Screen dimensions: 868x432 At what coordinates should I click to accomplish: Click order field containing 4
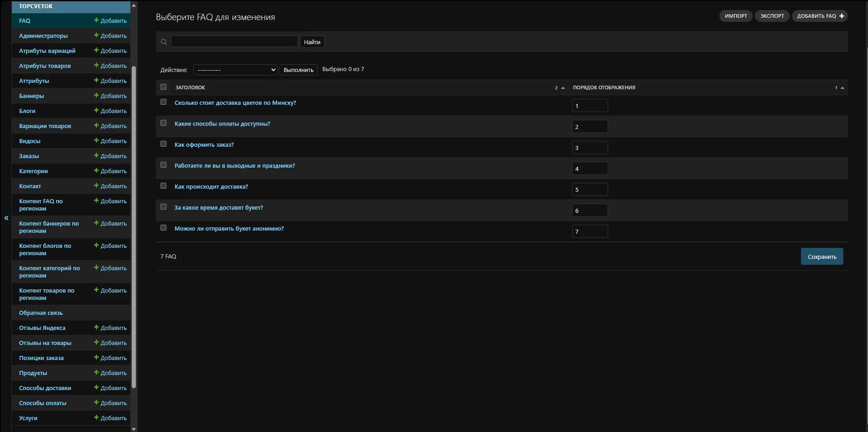pyautogui.click(x=590, y=169)
